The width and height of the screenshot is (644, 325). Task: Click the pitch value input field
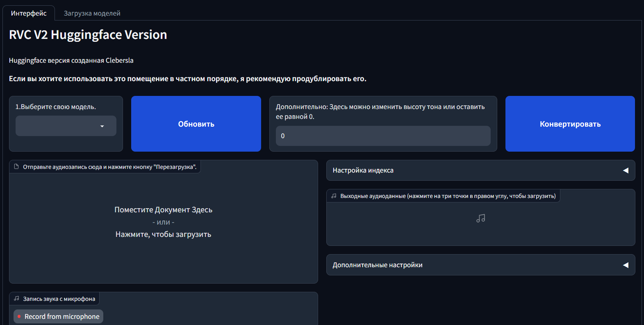coord(383,136)
